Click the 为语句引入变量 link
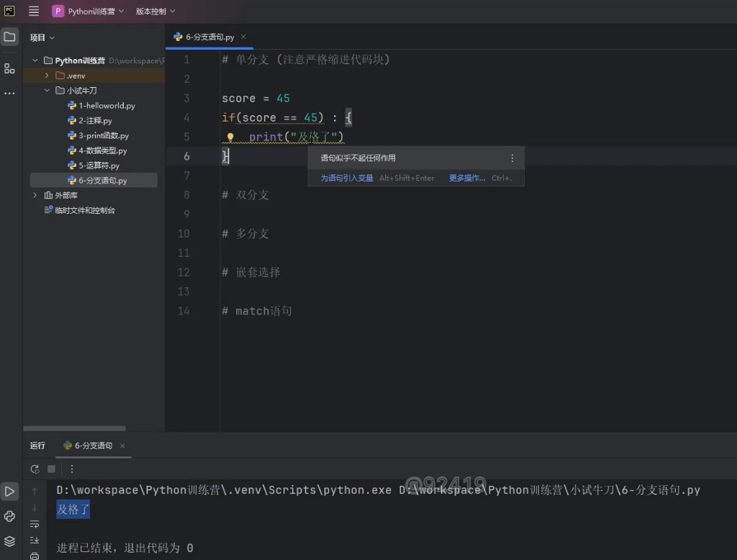 [x=347, y=178]
